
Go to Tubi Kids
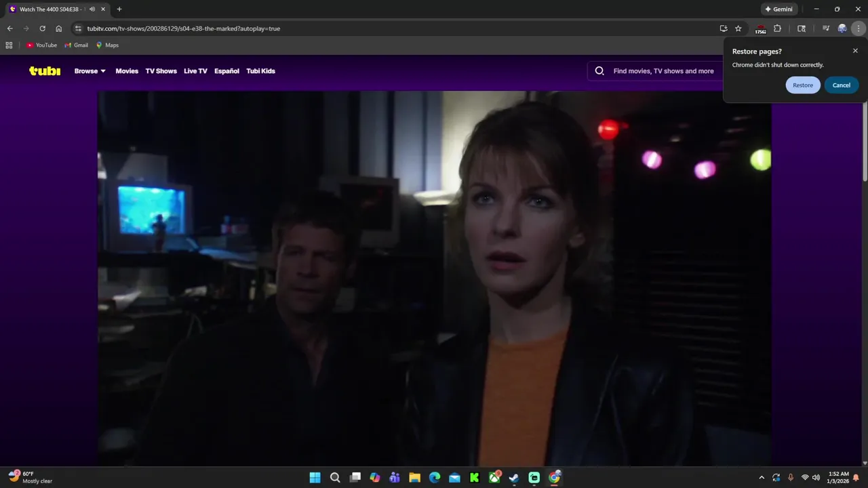click(x=260, y=70)
